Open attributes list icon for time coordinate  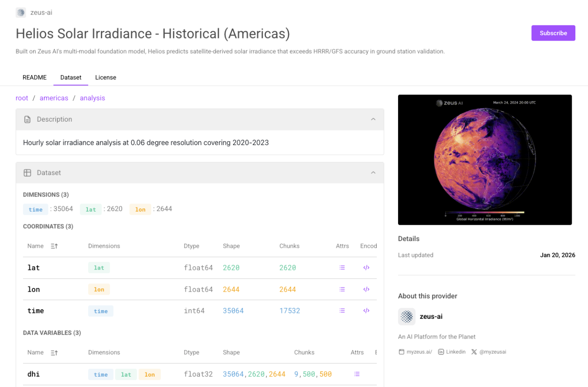point(342,311)
